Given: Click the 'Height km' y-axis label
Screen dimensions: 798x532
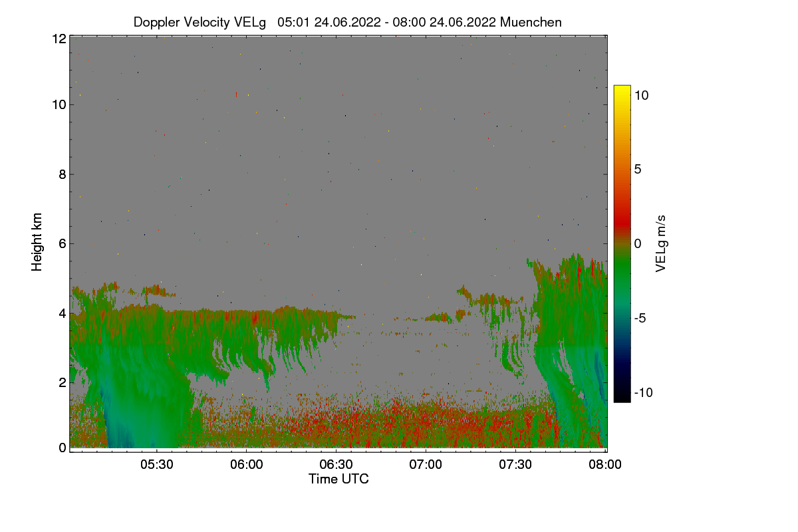Looking at the screenshot, I should tap(37, 242).
